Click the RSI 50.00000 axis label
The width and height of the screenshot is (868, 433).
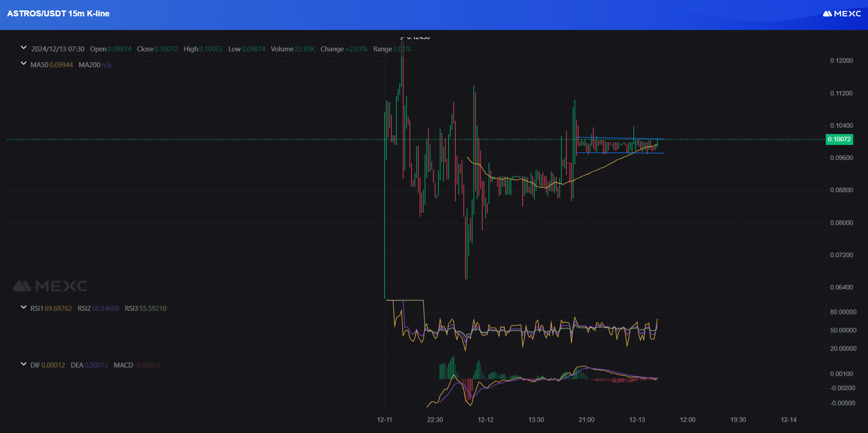843,330
